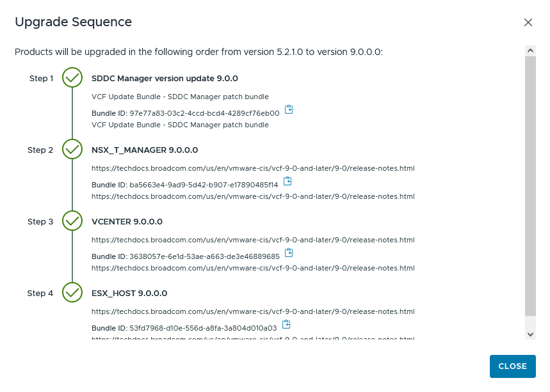Image resolution: width=550 pixels, height=392 pixels.
Task: Click Step 4 green checkmark icon
Action: [x=72, y=293]
